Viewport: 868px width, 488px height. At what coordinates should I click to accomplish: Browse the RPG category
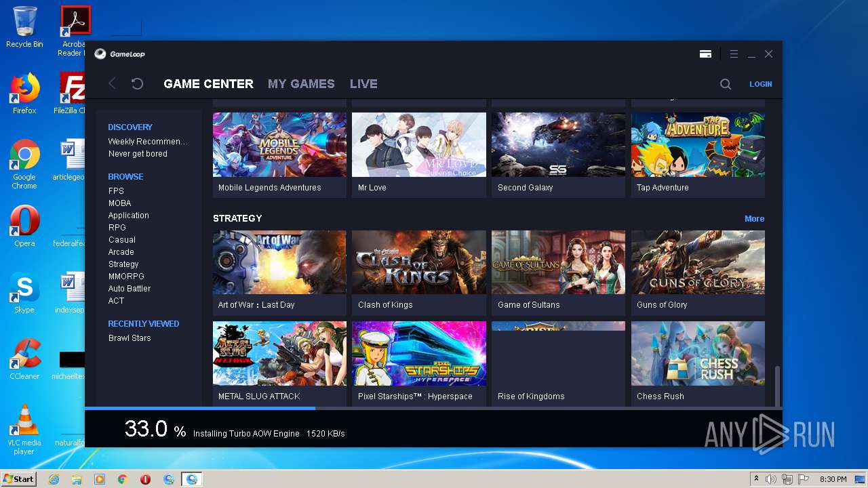click(117, 228)
